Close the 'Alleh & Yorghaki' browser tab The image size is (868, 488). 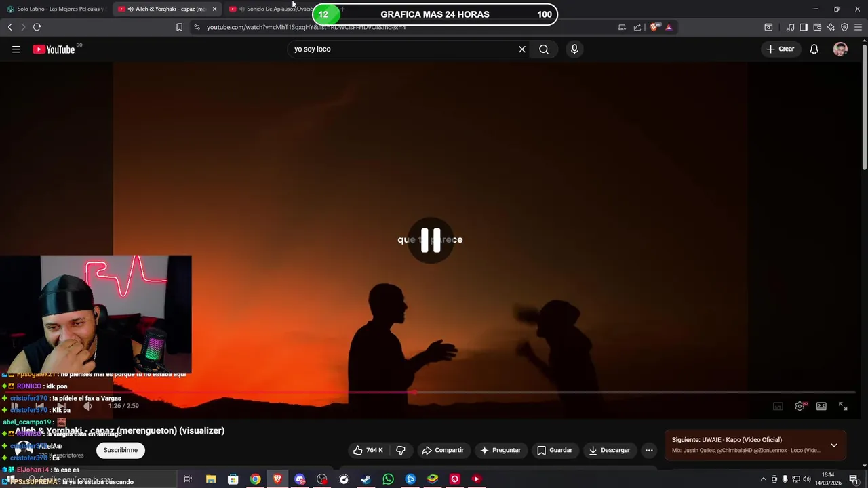pos(214,9)
